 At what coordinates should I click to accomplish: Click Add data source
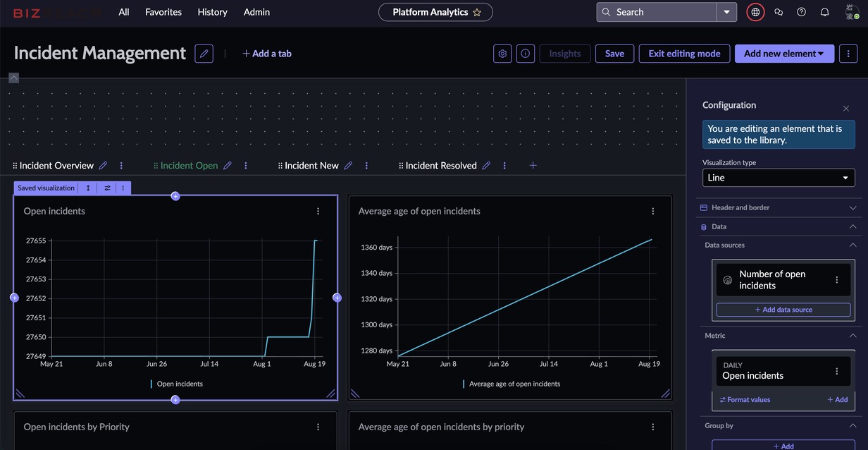pyautogui.click(x=783, y=310)
